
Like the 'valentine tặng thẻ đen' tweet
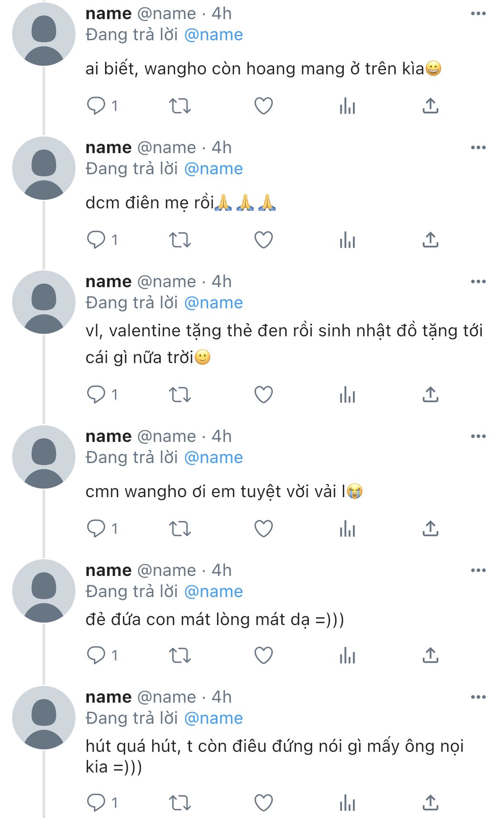263,395
